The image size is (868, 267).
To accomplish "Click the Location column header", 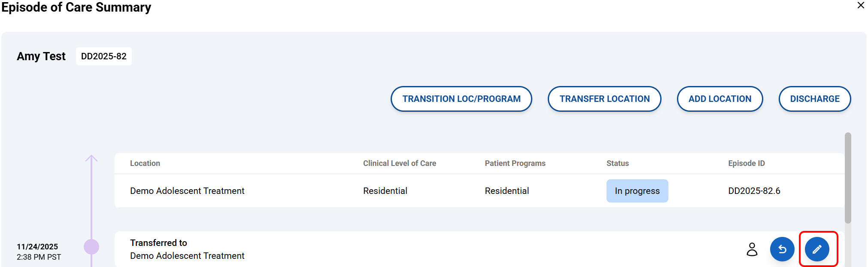I will (145, 163).
